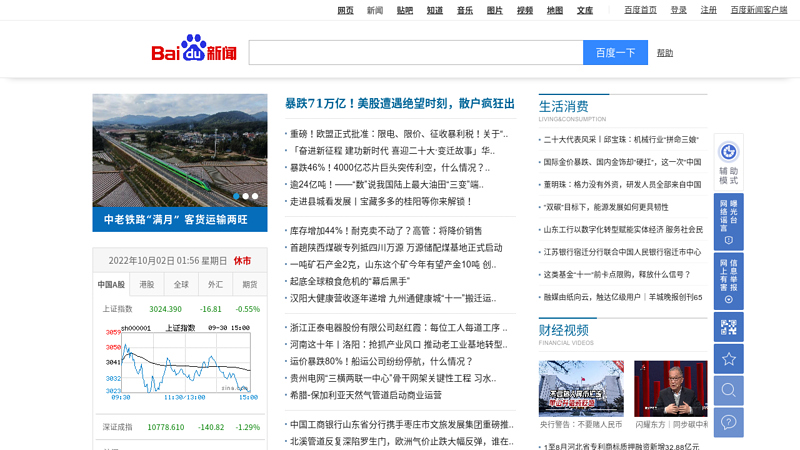Open headline 暴跌71万亿！美股遭遇绝望时刻

[399, 104]
